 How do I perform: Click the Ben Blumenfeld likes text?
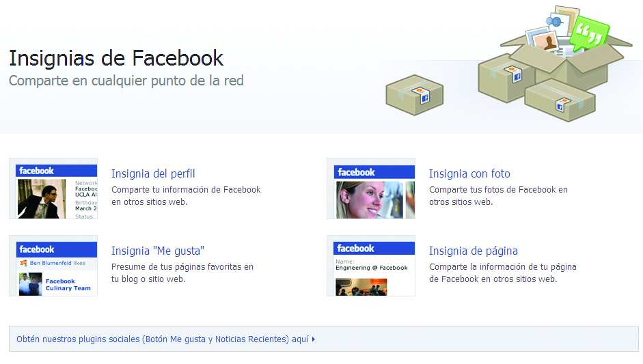point(57,263)
